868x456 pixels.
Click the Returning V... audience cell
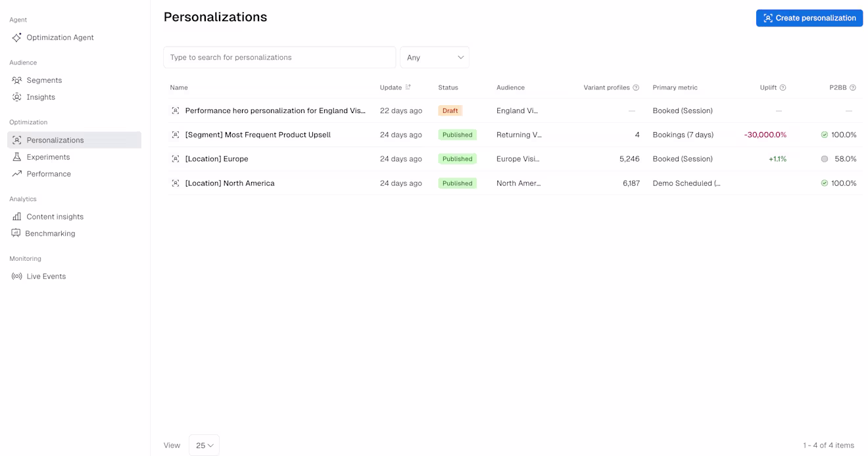tap(519, 135)
